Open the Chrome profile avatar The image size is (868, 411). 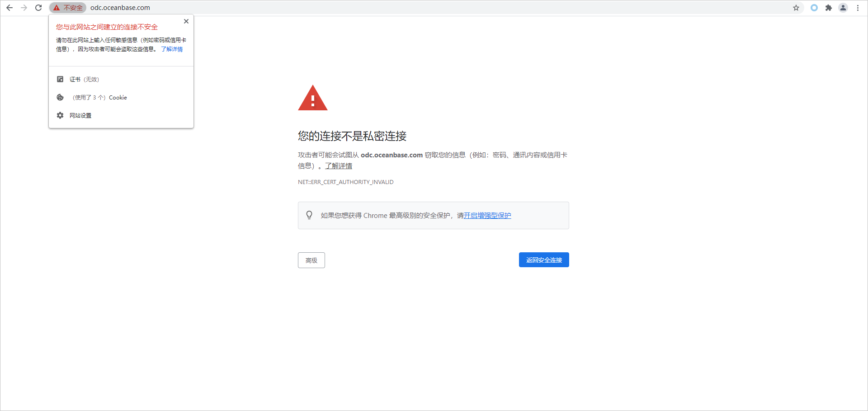tap(843, 8)
